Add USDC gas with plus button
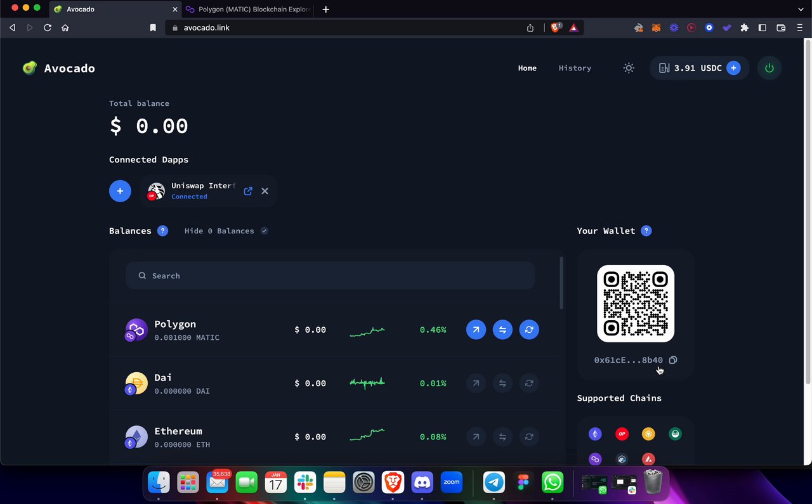Viewport: 812px width, 504px height. [x=733, y=68]
